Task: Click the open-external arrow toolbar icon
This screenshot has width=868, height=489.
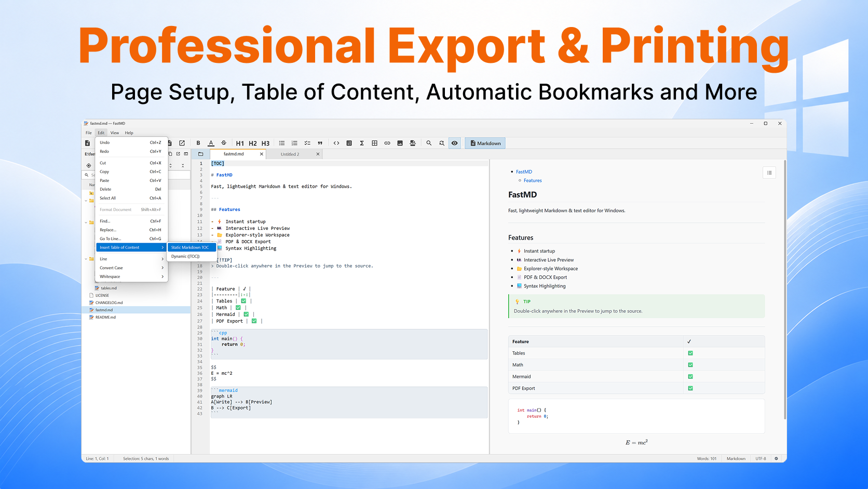Action: (x=182, y=143)
